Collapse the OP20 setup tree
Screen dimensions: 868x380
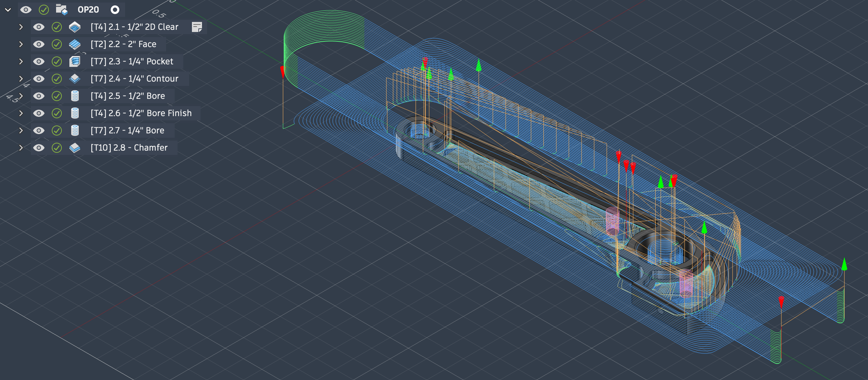[8, 10]
